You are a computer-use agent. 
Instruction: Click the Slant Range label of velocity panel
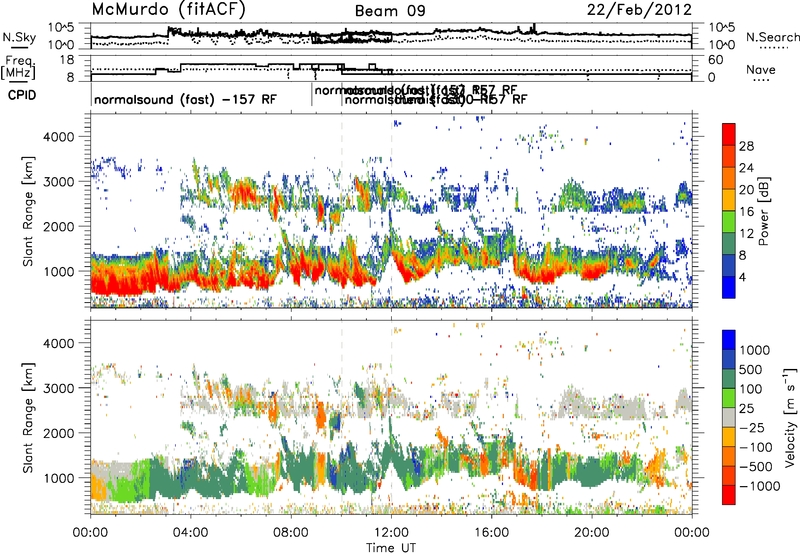(28, 417)
